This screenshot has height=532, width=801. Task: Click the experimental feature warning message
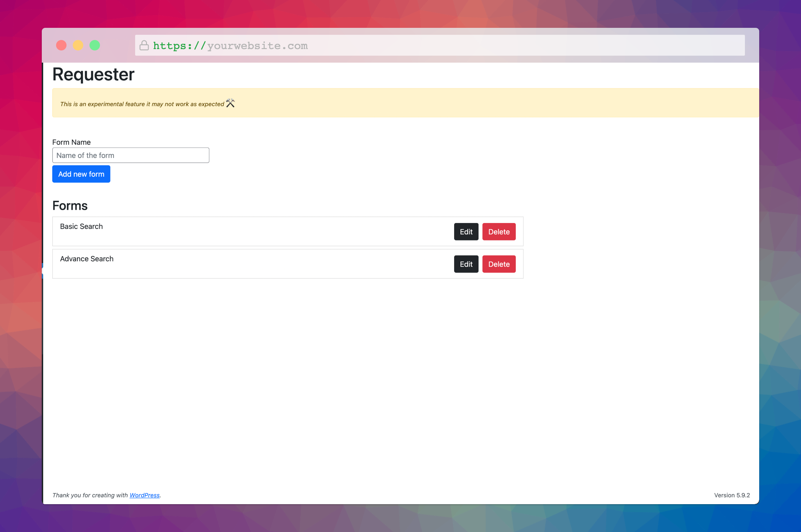[142, 104]
